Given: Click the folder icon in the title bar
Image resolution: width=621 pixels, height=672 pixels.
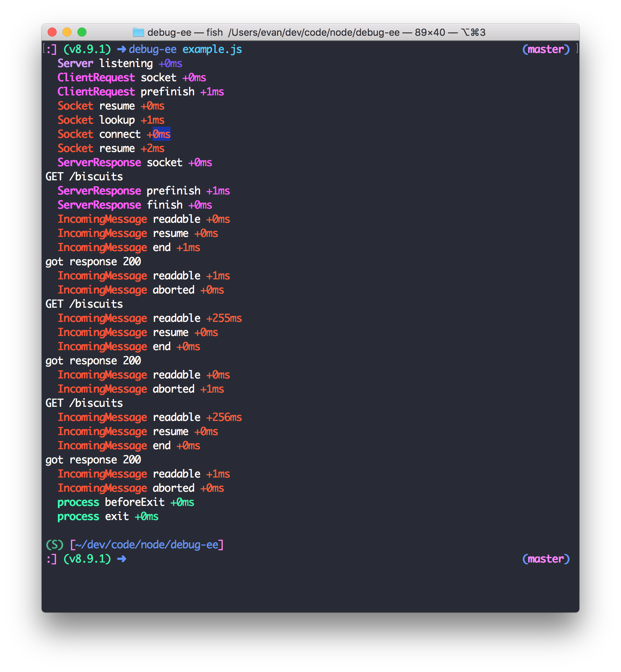Looking at the screenshot, I should [138, 32].
